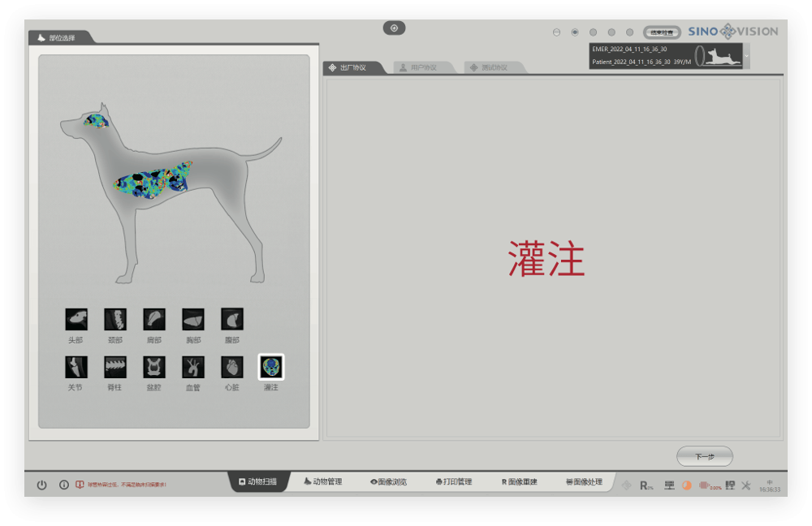The image size is (812, 526).
Task: Pick the 血管 (vessel) scan icon
Action: point(193,367)
